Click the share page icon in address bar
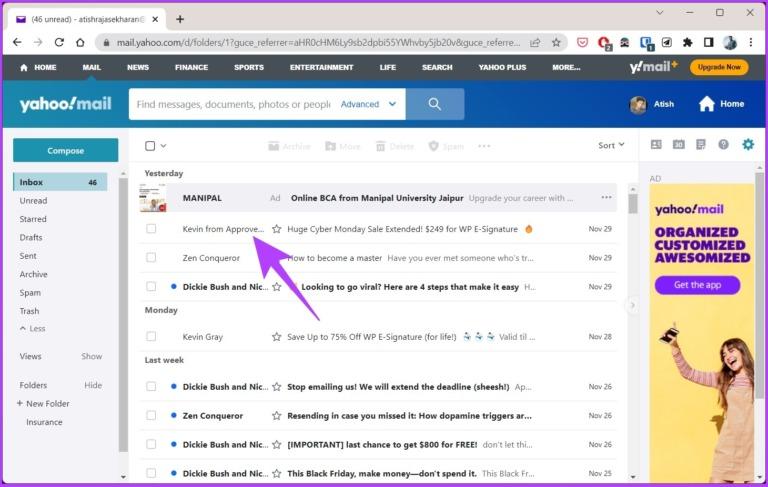Viewport: 768px width, 487px height. (x=535, y=43)
